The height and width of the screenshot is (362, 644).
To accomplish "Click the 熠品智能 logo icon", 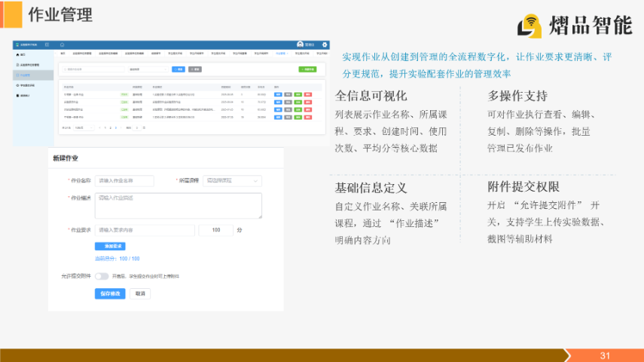I will [x=530, y=25].
